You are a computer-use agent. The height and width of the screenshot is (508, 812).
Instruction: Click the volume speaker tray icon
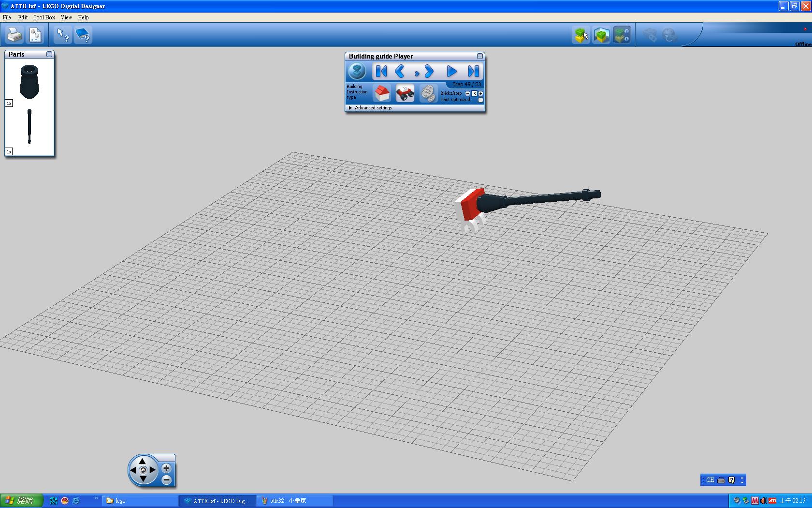click(763, 501)
